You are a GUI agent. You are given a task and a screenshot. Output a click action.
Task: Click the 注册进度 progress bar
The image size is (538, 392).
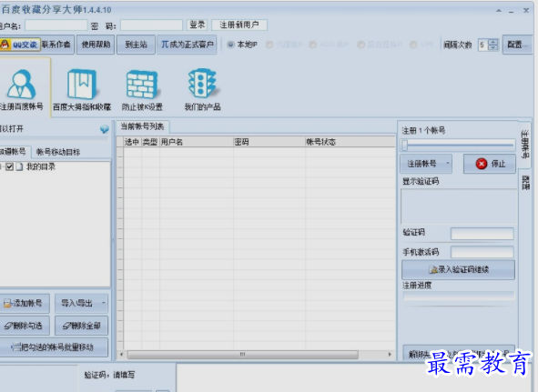[x=459, y=296]
